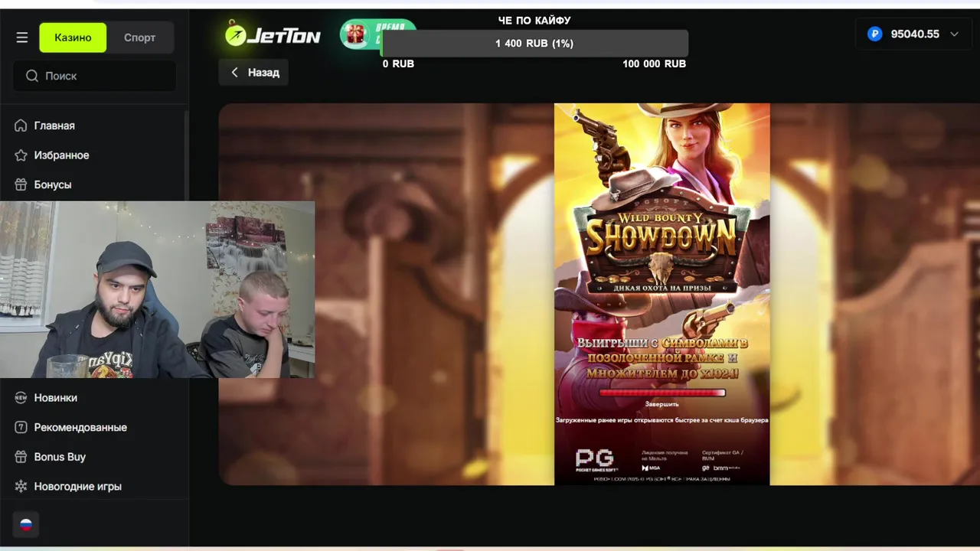Click the Поиск search field
This screenshot has height=551, width=980.
pyautogui.click(x=95, y=76)
